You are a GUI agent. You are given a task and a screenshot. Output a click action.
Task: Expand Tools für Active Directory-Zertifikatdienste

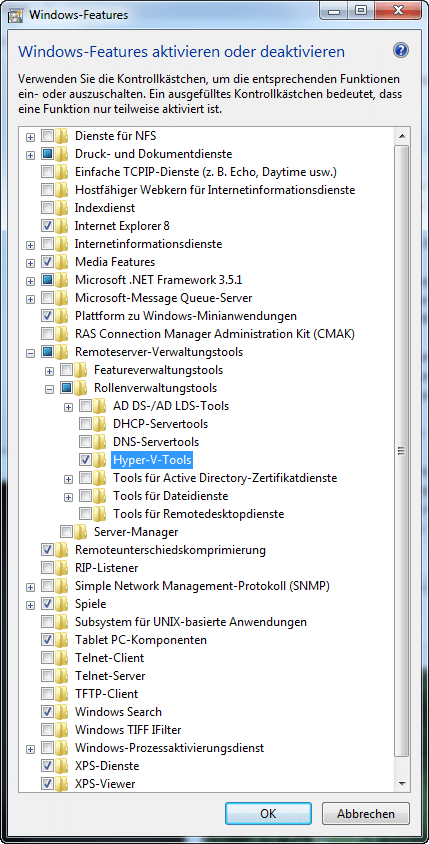tap(68, 479)
